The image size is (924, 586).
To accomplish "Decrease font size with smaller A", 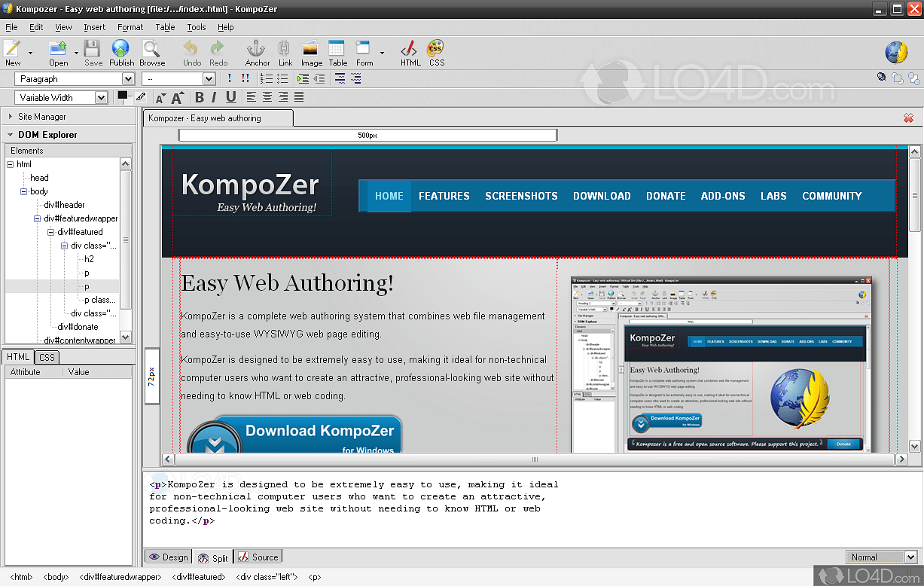I will 160,98.
